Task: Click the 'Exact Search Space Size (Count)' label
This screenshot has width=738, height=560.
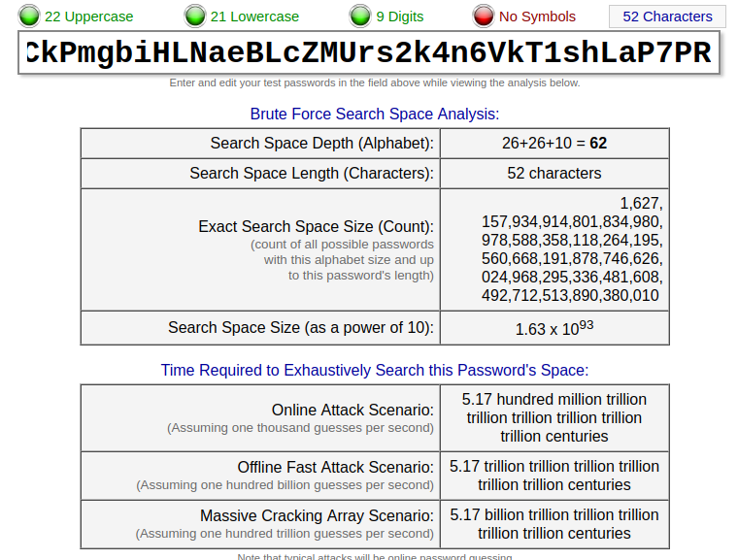Action: click(x=316, y=226)
